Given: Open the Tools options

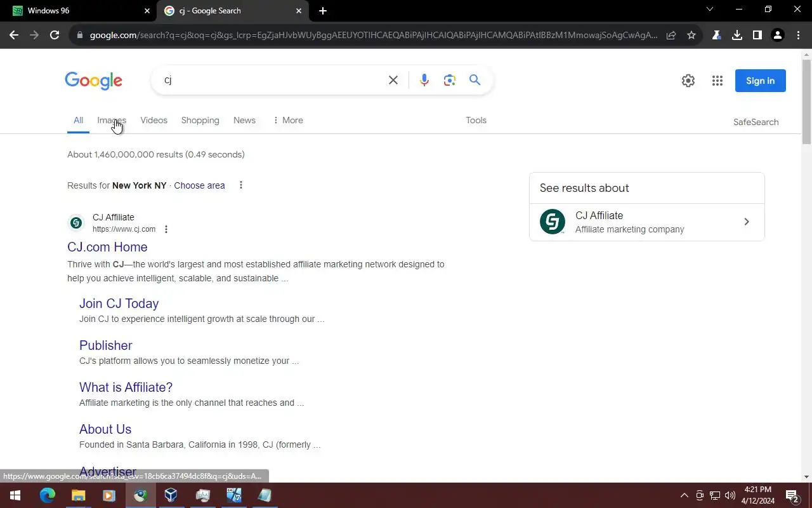Looking at the screenshot, I should [476, 120].
